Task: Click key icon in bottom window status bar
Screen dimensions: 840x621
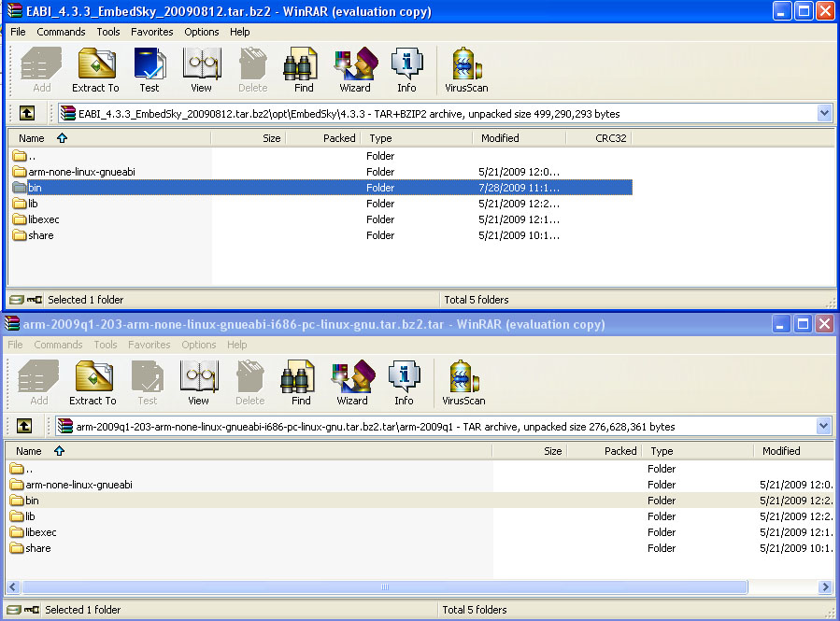Action: [x=32, y=610]
